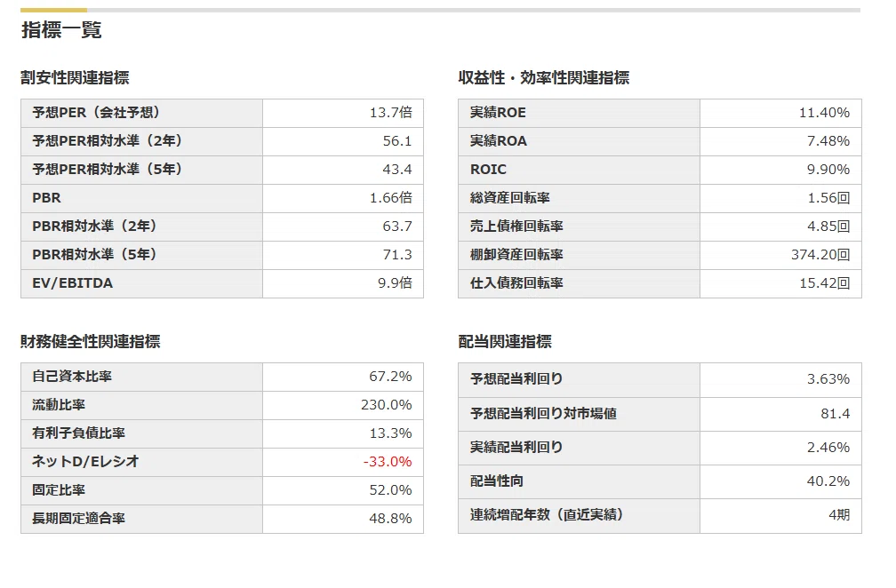Click the 配当関連指標 section heading
The width and height of the screenshot is (896, 588).
coord(505,341)
